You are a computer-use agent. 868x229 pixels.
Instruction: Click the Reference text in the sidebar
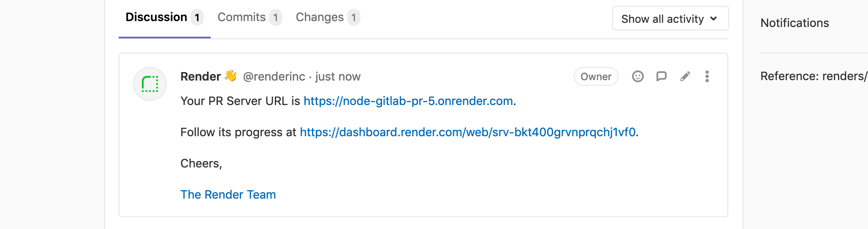click(813, 76)
